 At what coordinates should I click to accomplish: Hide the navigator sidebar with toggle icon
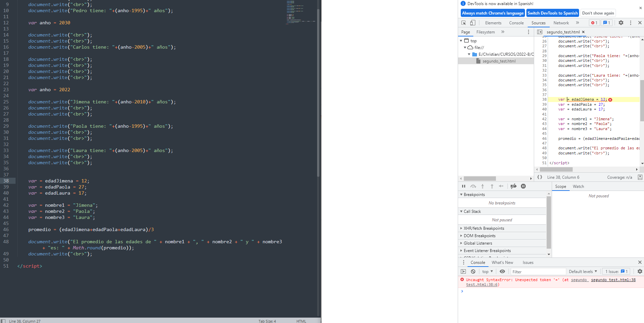tap(540, 32)
